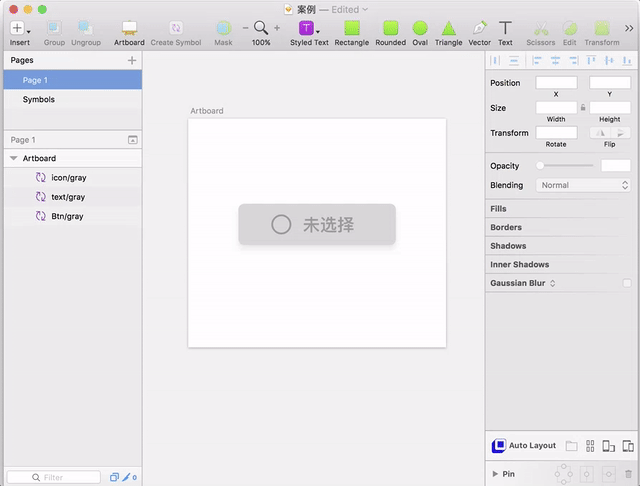Align layers to right edge
Viewport: 640px width, 486px height.
(573, 61)
